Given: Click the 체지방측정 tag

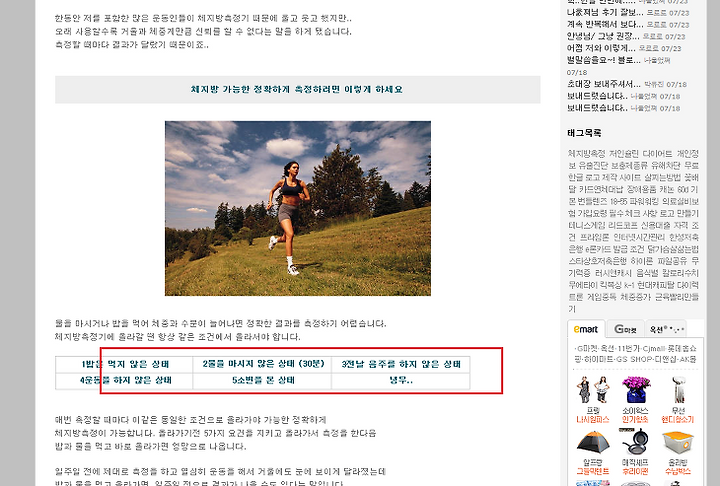Looking at the screenshot, I should 586,153.
